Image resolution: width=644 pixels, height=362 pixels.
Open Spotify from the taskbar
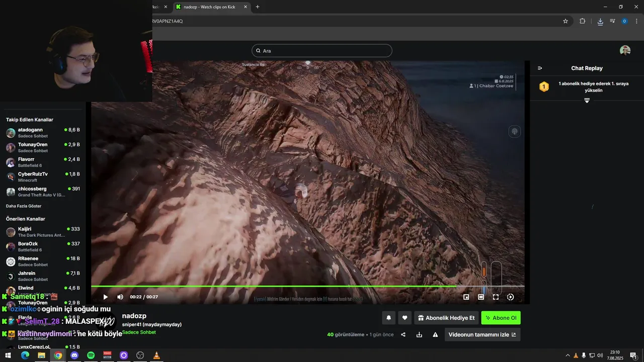91,355
